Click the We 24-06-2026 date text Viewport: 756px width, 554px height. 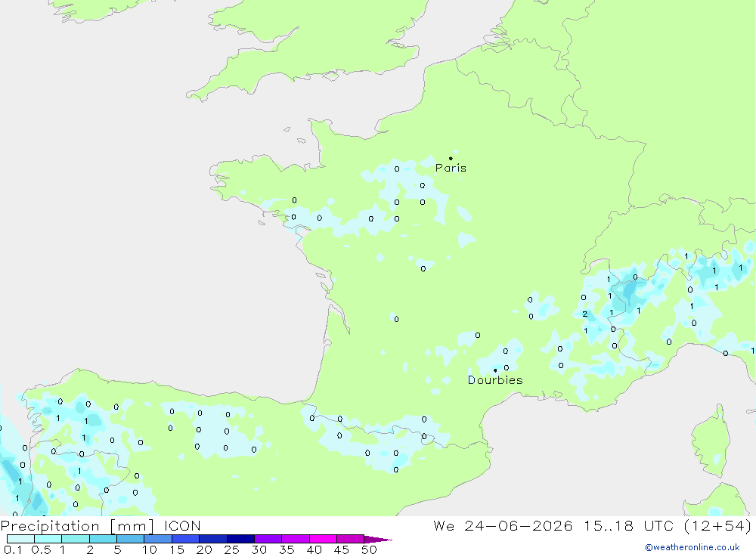(503, 525)
